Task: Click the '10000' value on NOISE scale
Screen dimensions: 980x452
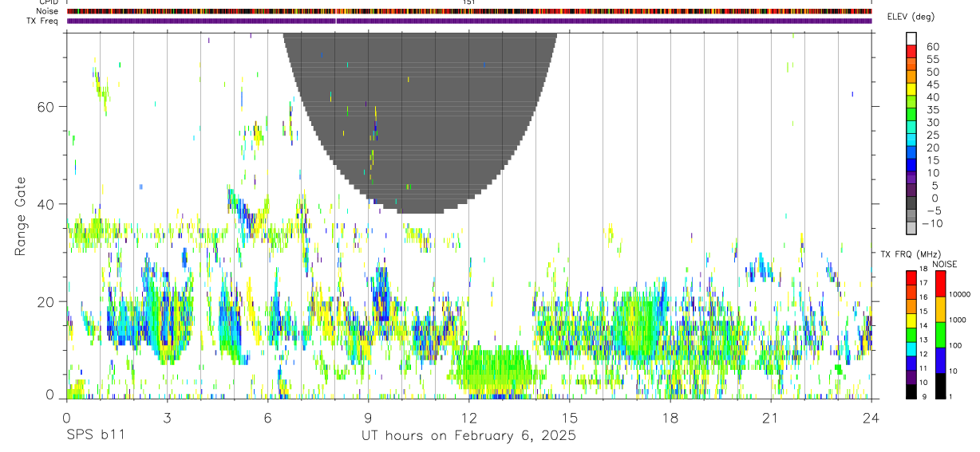Action: click(x=960, y=294)
